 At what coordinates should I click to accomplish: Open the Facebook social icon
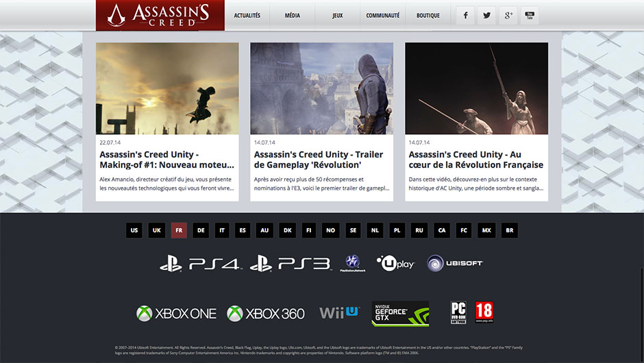pyautogui.click(x=465, y=16)
